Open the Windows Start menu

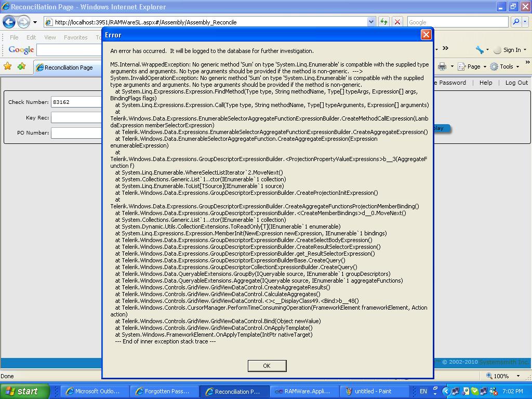pos(24,391)
